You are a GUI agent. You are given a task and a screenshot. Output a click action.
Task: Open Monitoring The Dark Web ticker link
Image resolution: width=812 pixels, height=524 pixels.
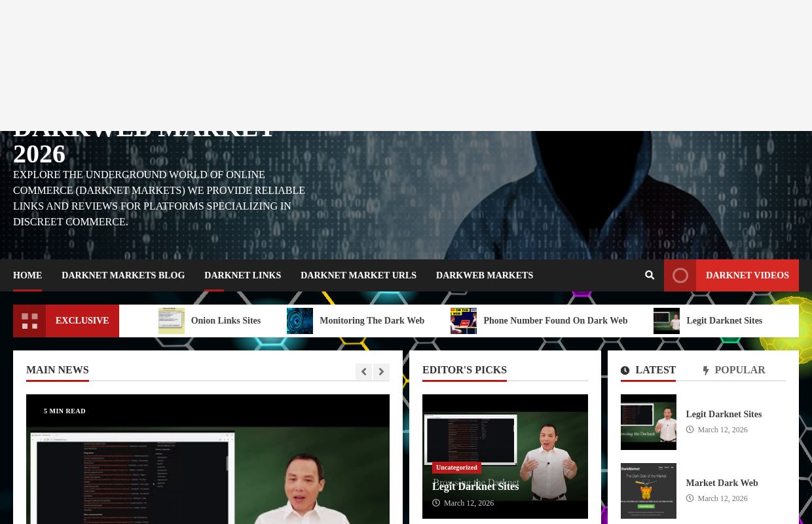(372, 321)
